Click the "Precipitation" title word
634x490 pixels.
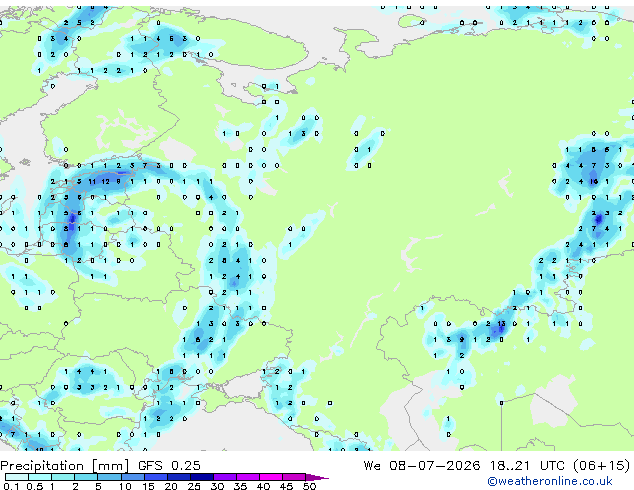42,466
